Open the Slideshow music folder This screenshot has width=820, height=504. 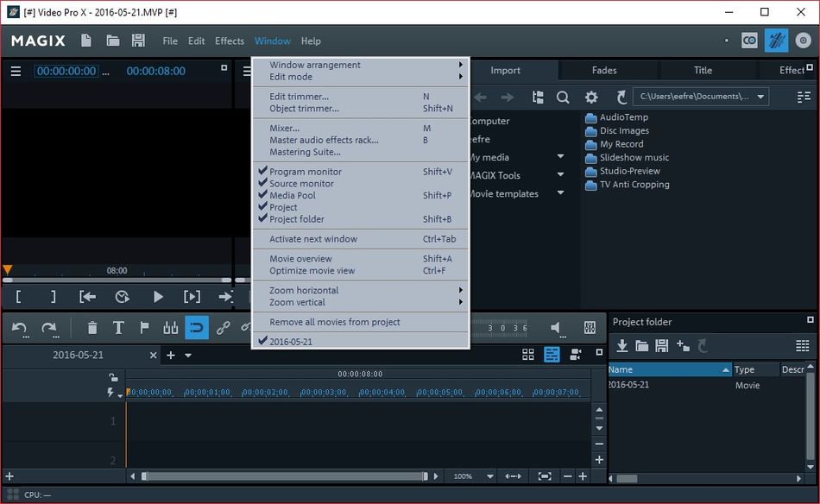coord(634,158)
